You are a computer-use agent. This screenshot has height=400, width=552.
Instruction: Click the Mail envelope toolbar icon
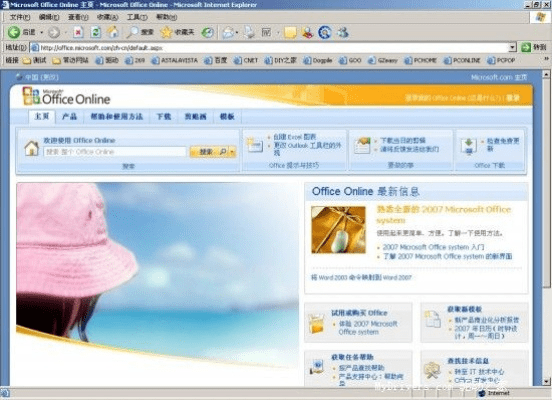click(228, 32)
